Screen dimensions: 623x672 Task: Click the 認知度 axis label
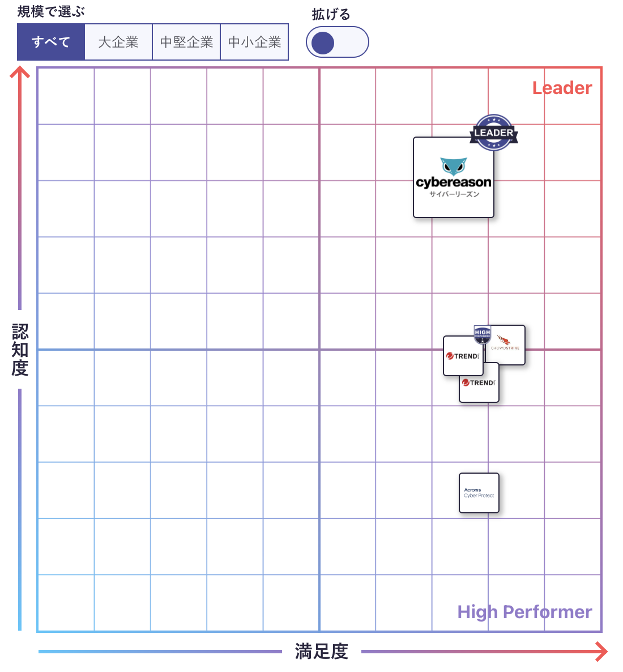click(20, 350)
